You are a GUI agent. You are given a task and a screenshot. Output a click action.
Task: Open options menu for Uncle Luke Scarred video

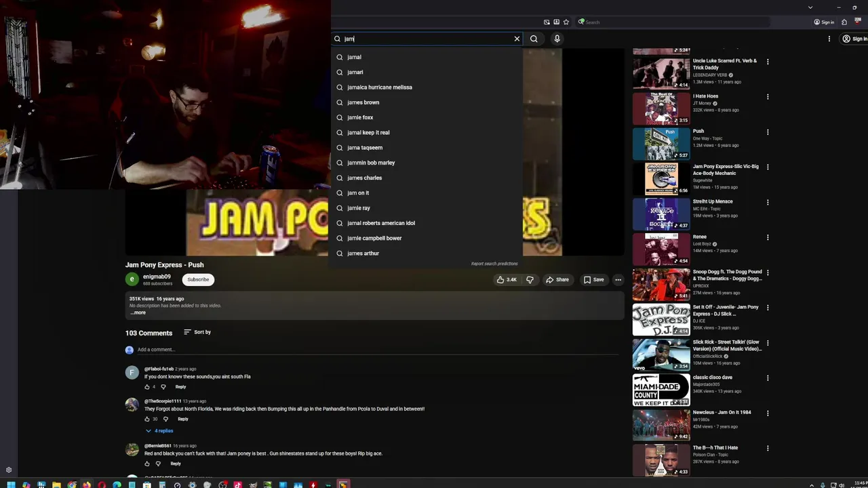(768, 62)
